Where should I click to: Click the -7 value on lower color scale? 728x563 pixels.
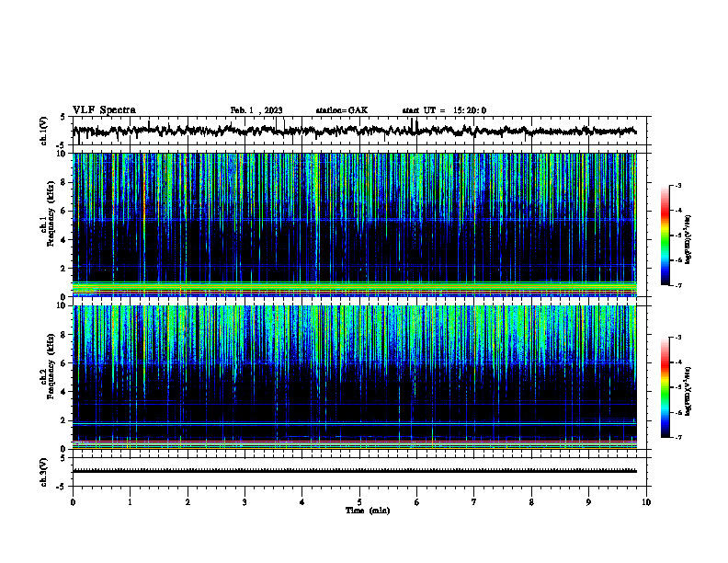(x=678, y=437)
